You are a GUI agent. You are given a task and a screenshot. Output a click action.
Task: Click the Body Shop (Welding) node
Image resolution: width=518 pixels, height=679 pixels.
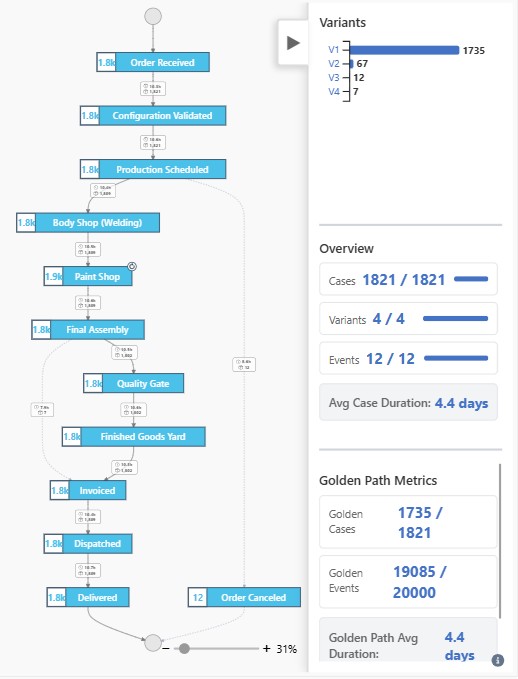[88, 223]
